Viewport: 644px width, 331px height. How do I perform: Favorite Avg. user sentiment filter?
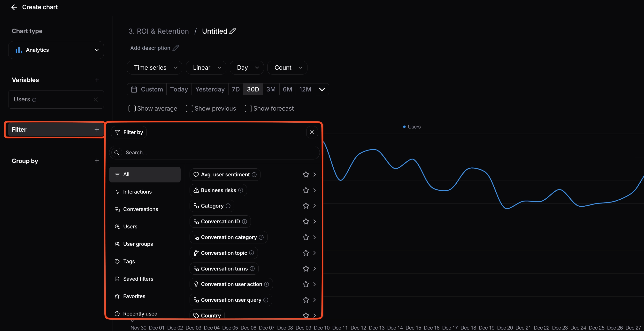click(306, 175)
